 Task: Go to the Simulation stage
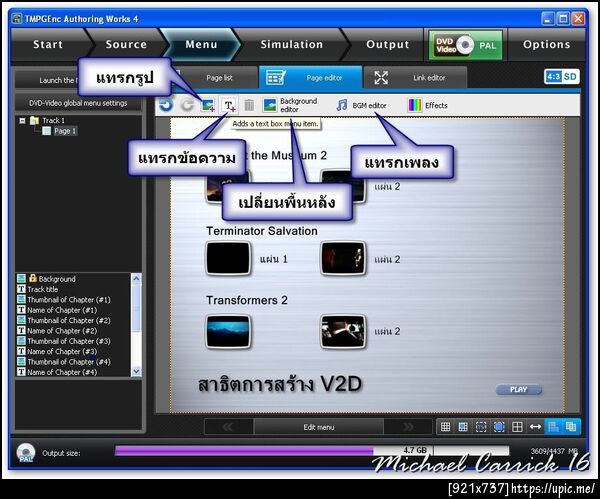[292, 44]
